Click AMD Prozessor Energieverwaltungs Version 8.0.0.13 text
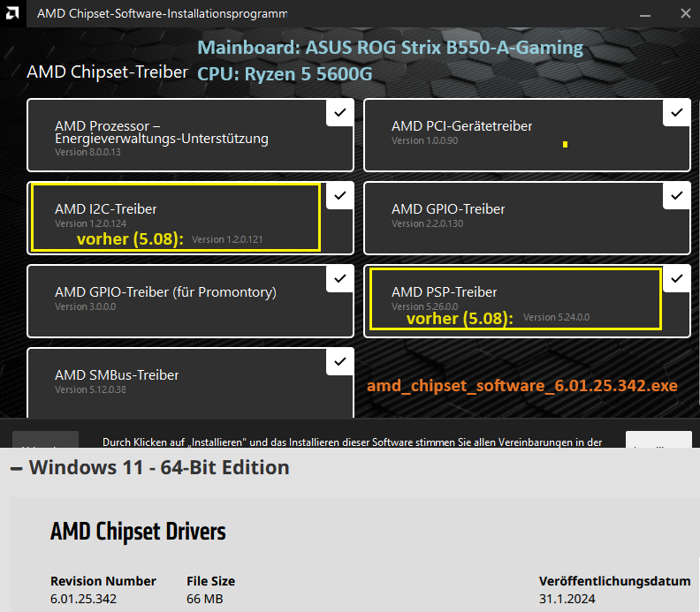700x612 pixels. click(87, 152)
